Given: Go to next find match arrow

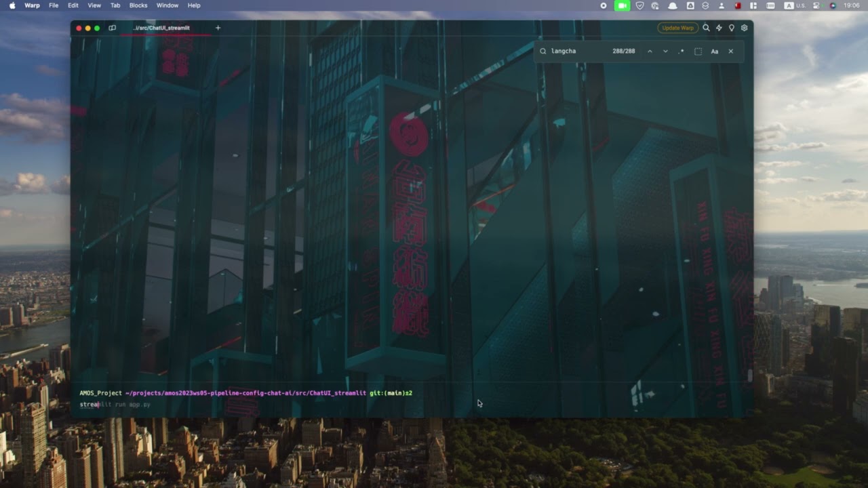Looking at the screenshot, I should click(x=665, y=51).
